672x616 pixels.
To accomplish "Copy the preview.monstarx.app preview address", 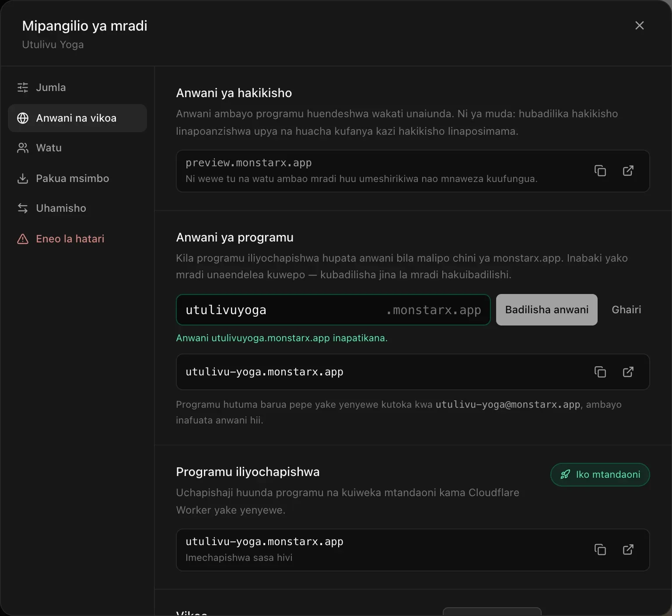I will click(600, 171).
